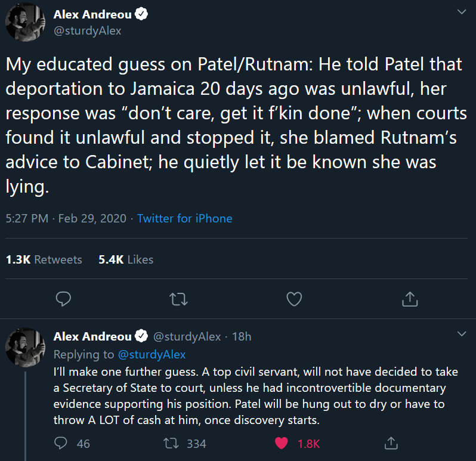Open the main tweet's chevron menu
Viewport: 476px width, 461px height.
462,12
